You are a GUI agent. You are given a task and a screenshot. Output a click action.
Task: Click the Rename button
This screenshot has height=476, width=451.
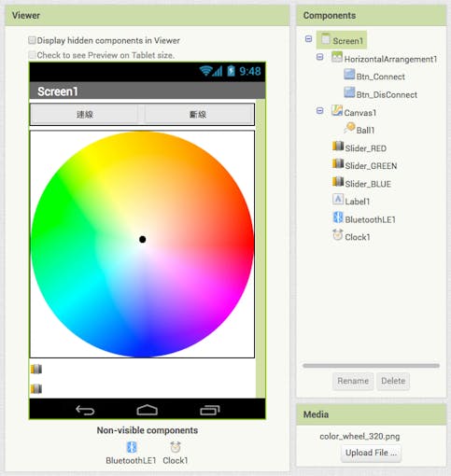tap(353, 381)
